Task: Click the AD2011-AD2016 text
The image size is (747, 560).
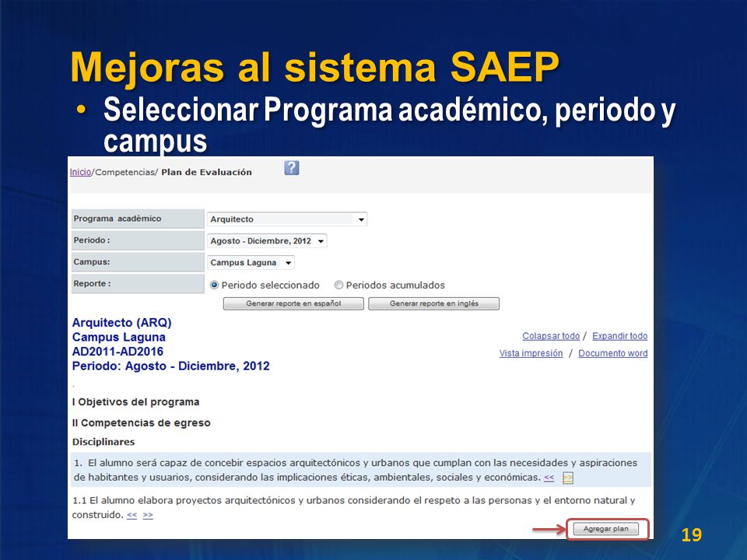Action: (x=117, y=352)
